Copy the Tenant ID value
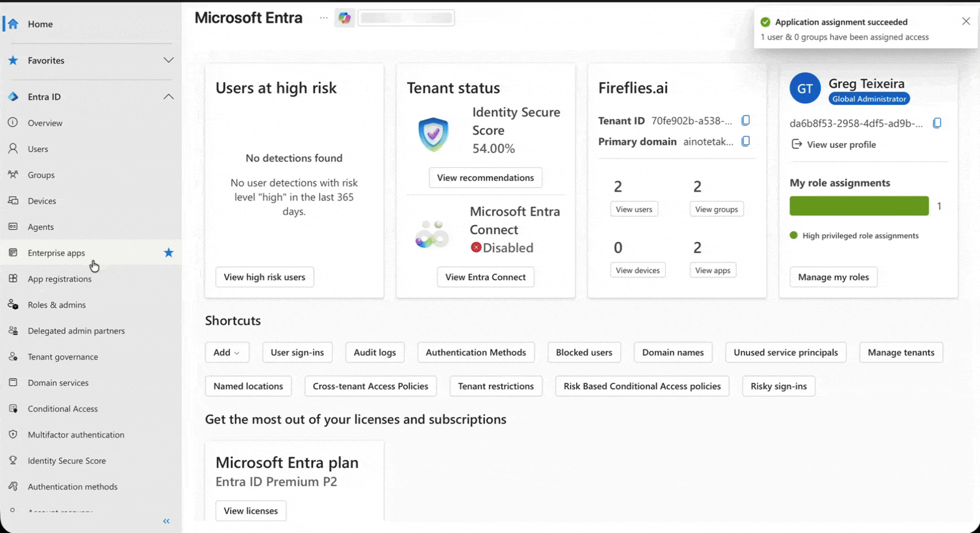The image size is (980, 533). 746,120
